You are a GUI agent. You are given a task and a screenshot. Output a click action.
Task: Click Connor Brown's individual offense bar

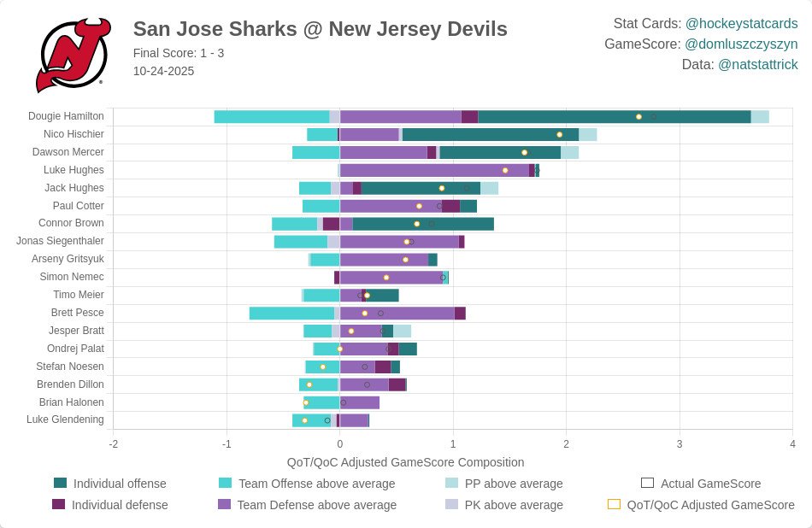click(422, 224)
